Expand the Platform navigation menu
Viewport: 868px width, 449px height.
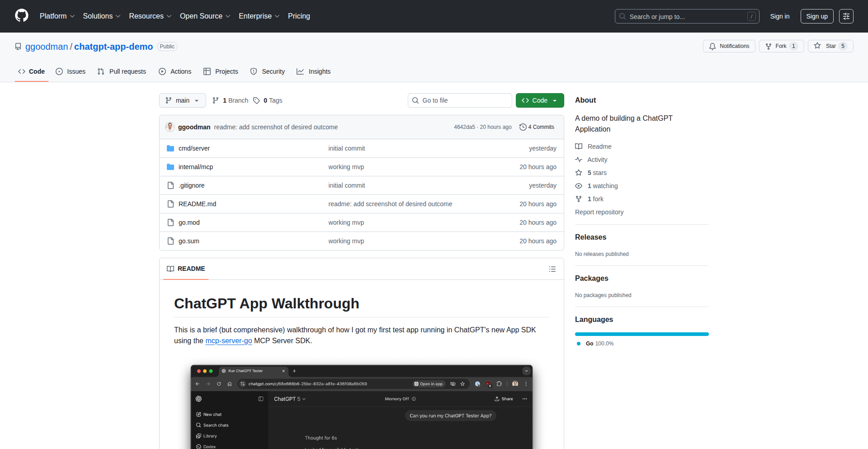click(57, 16)
